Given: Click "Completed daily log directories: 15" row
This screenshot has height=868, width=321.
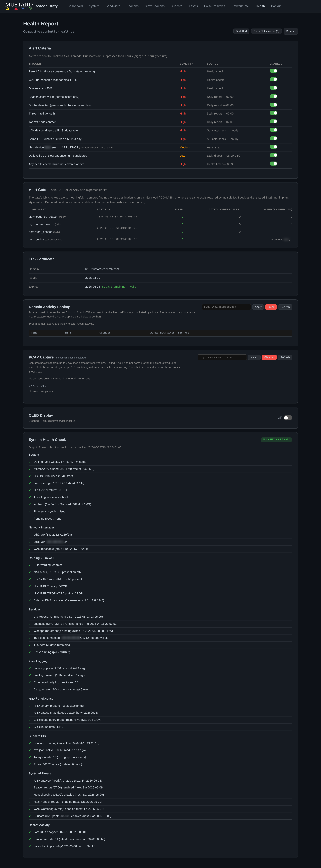Looking at the screenshot, I should click(160, 682).
